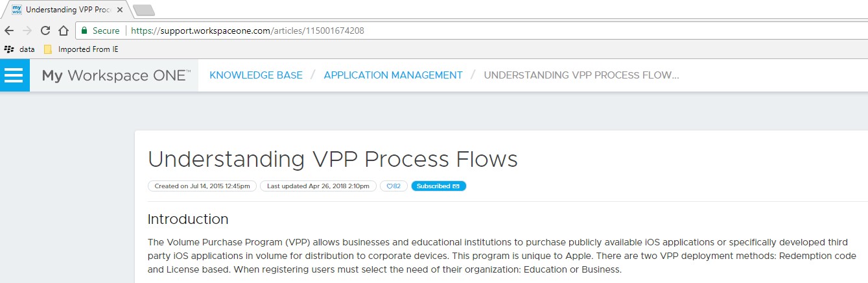868x283 pixels.
Task: Toggle the Subscribed button
Action: [438, 186]
